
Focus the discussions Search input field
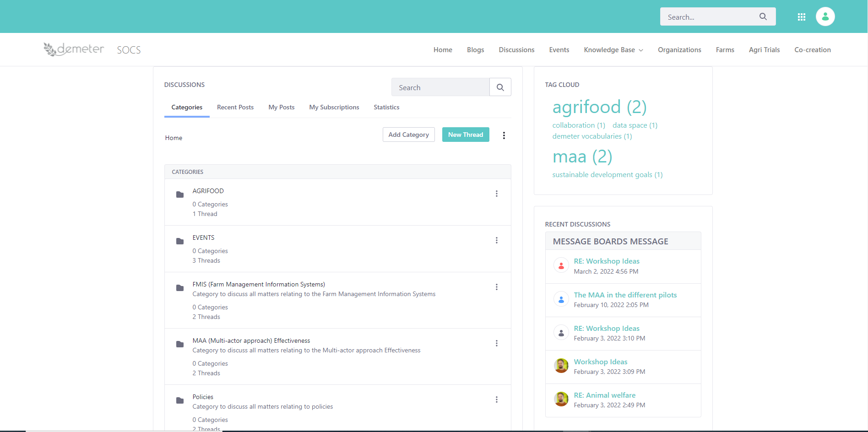point(440,87)
